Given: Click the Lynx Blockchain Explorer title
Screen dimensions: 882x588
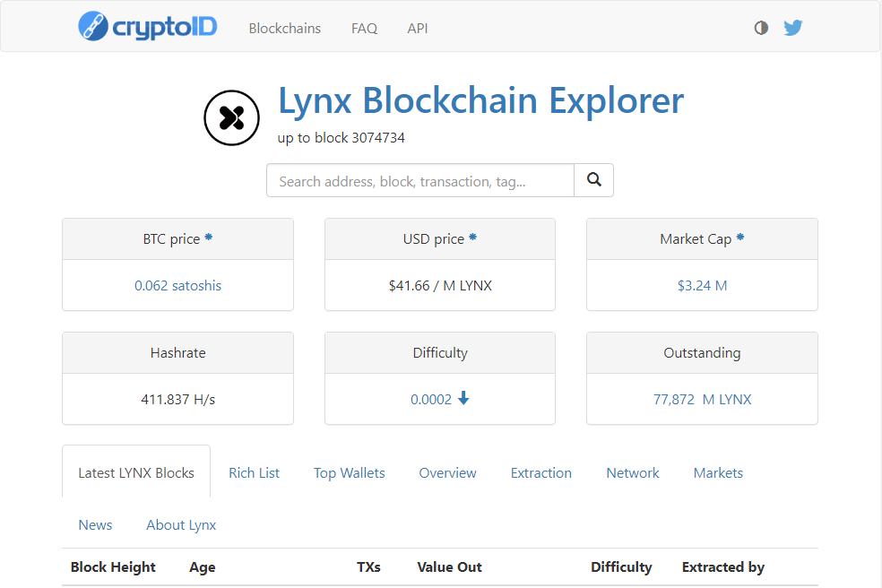Looking at the screenshot, I should point(481,101).
